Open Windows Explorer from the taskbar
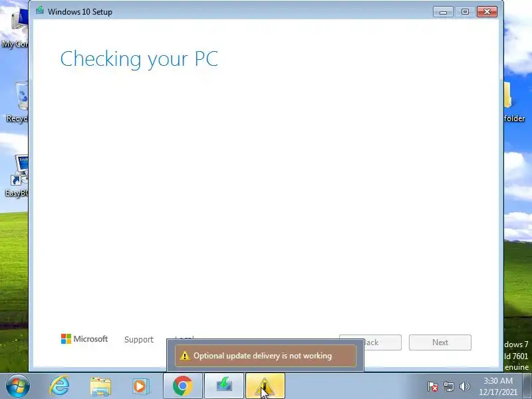Image resolution: width=532 pixels, height=399 pixels. (100, 386)
